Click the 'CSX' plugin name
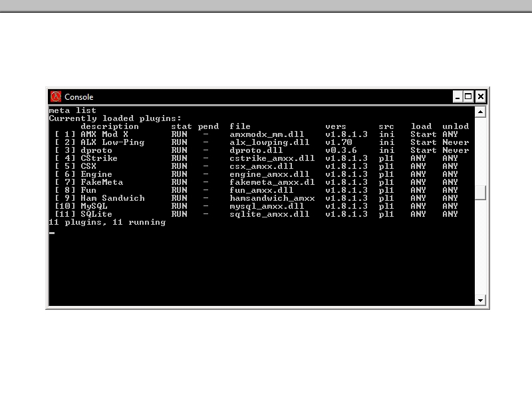Viewport: 532px width, 399px height. coord(88,166)
